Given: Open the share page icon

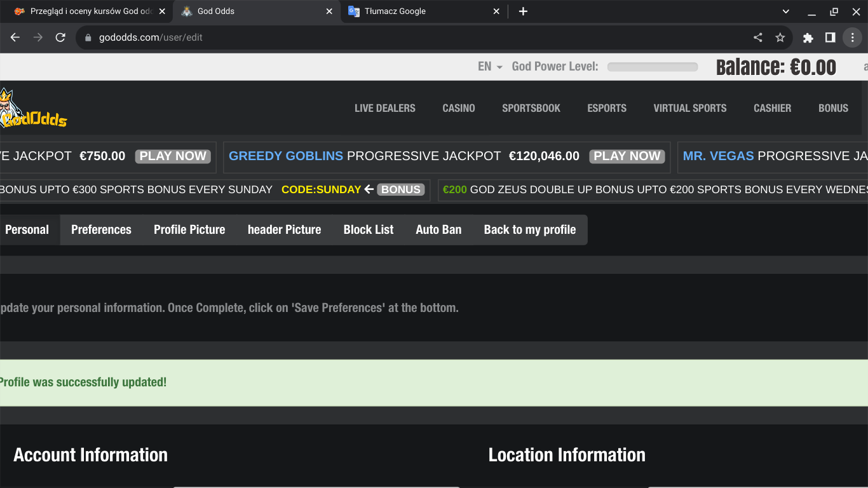Looking at the screenshot, I should [757, 37].
